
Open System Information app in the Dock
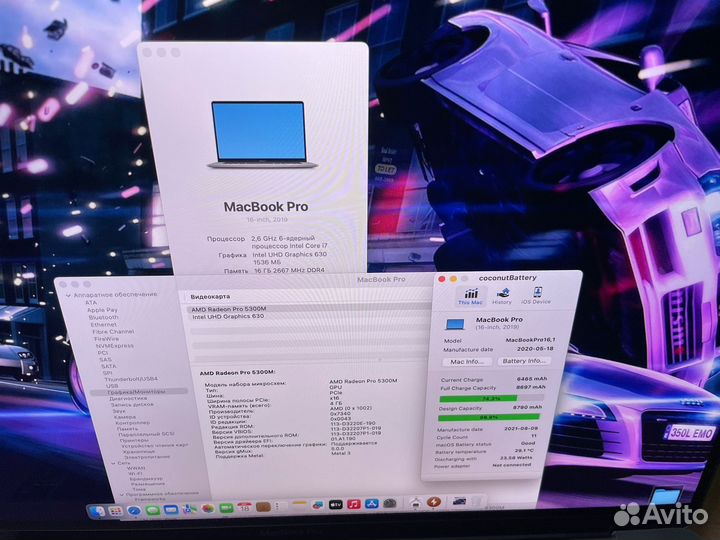click(415, 503)
